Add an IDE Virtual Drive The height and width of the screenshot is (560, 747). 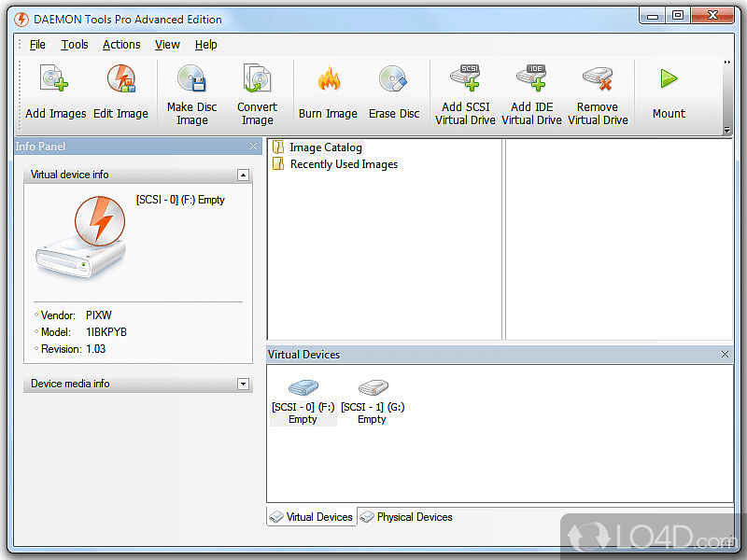pyautogui.click(x=531, y=91)
